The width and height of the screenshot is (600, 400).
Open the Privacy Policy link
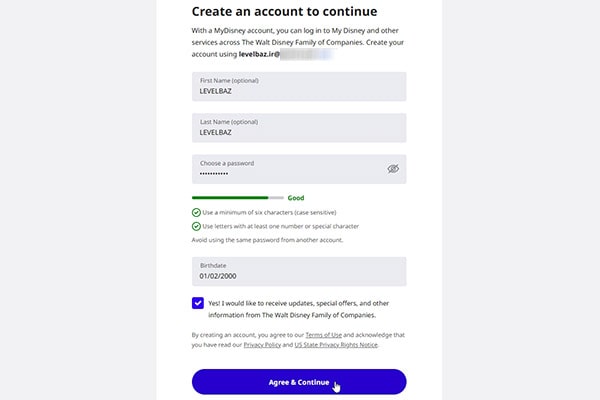(x=262, y=345)
